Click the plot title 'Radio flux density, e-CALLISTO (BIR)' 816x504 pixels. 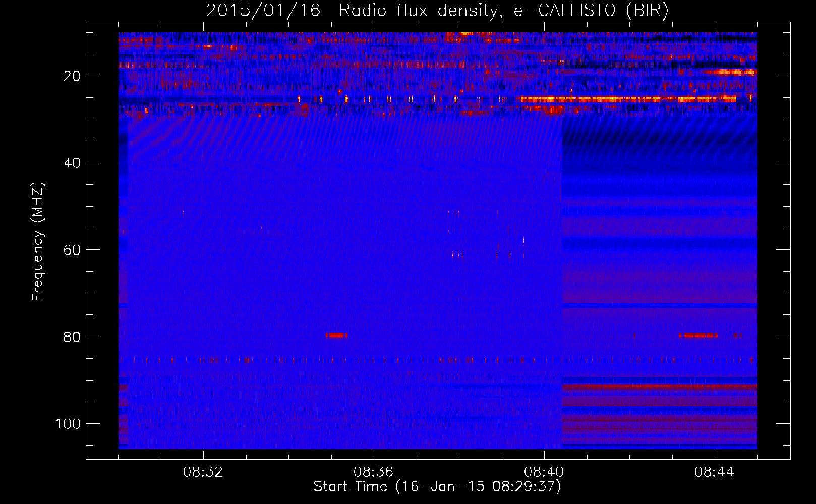pos(503,11)
